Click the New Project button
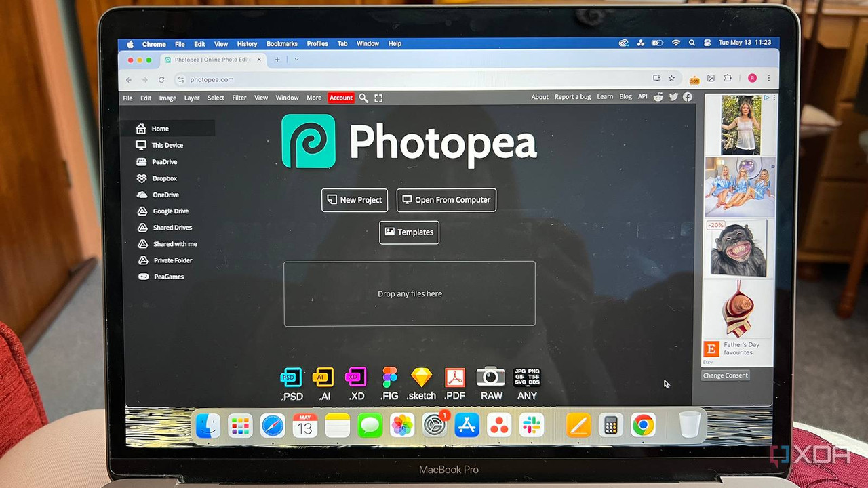This screenshot has width=868, height=488. tap(355, 200)
